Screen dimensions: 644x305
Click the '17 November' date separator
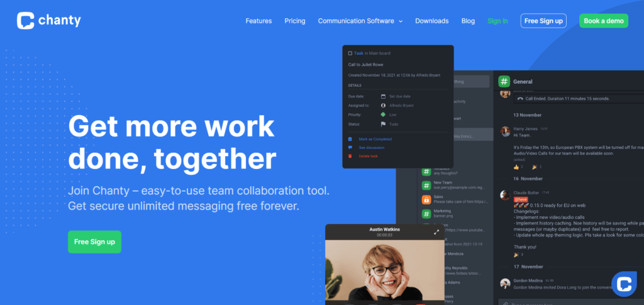(x=528, y=267)
